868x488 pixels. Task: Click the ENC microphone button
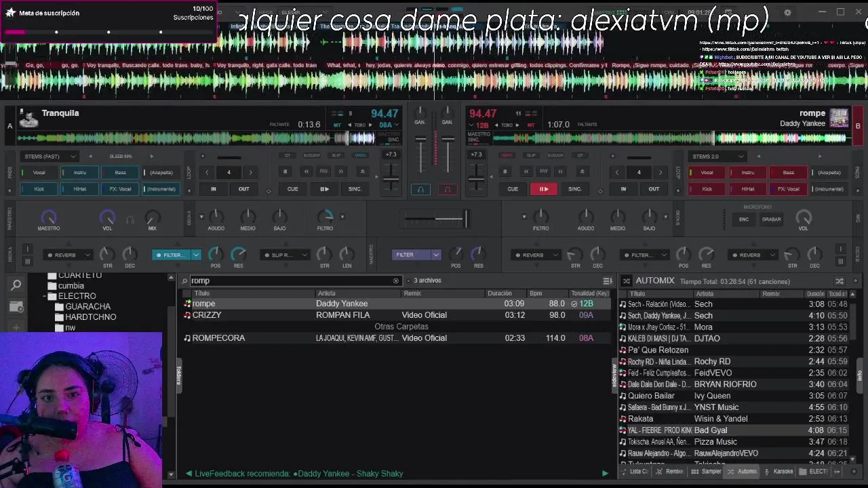[744, 220]
